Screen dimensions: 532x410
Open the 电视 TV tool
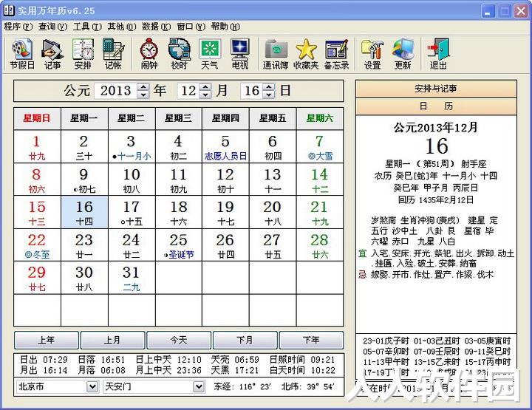240,54
